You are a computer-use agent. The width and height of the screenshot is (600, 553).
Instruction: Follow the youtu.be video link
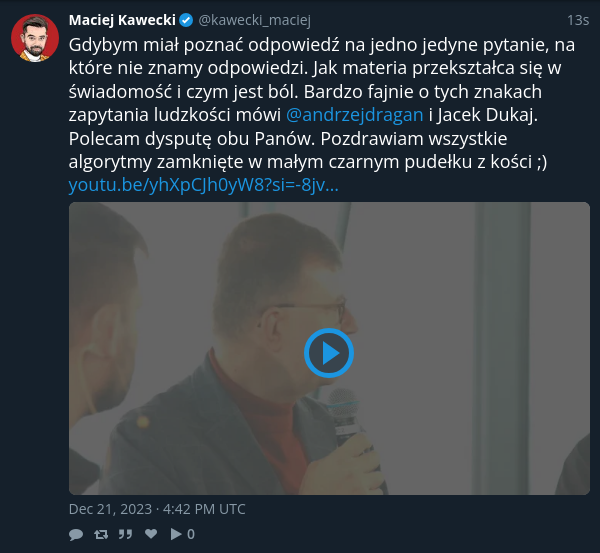click(204, 185)
